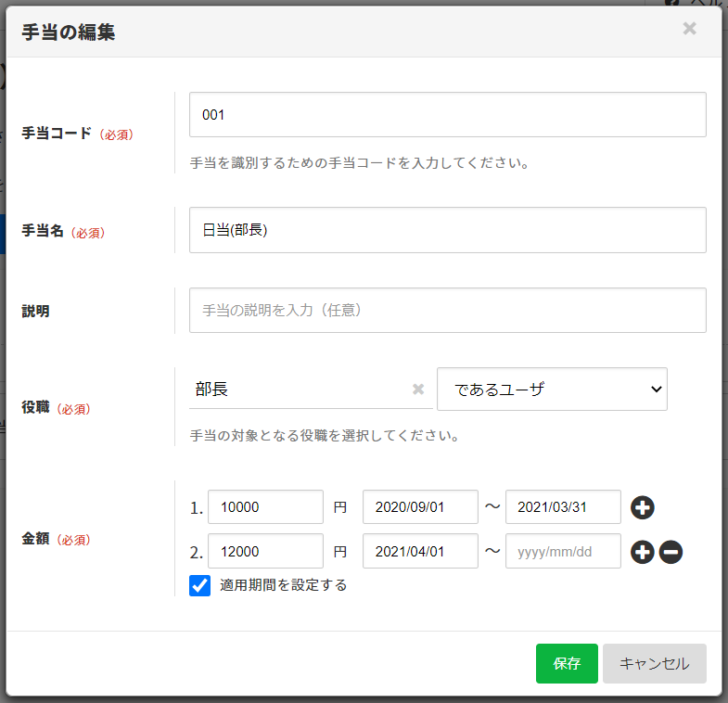728x703 pixels.
Task: Focus the 手当コード field containing 001
Action: pos(447,115)
